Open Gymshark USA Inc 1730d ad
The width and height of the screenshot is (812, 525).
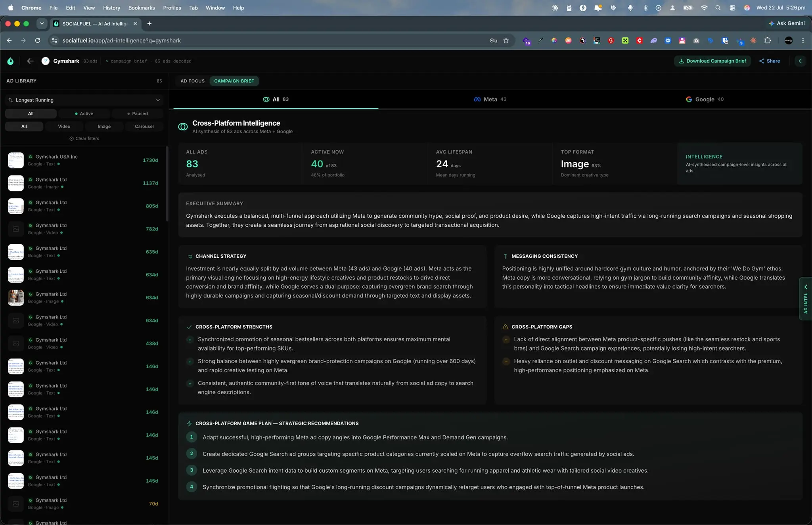pyautogui.click(x=83, y=160)
